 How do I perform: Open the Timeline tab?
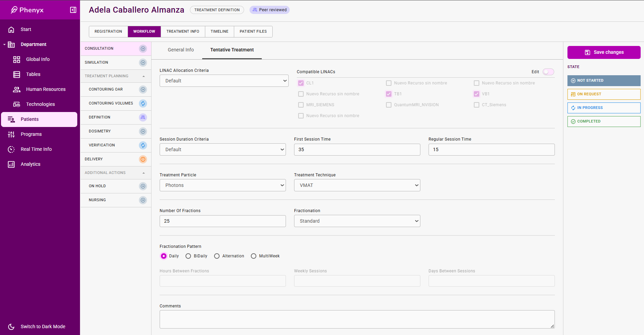[x=220, y=31]
